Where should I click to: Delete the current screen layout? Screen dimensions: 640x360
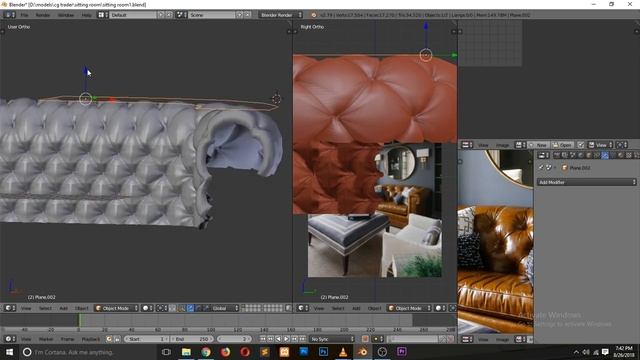click(169, 15)
